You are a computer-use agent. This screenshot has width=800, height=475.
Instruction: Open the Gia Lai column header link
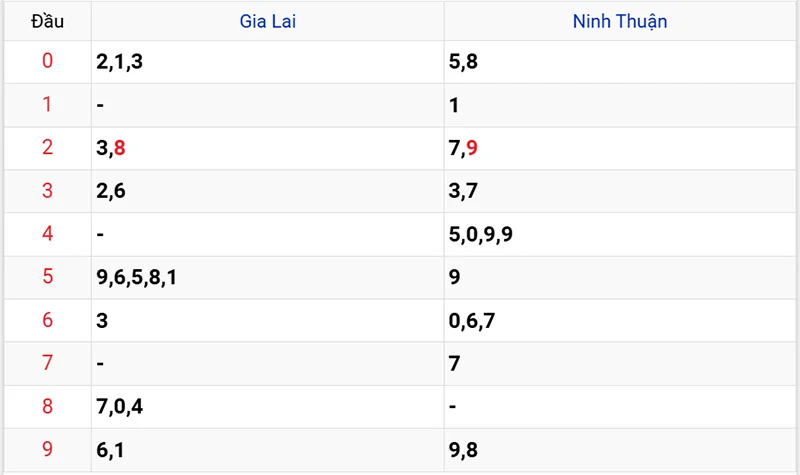point(267,21)
